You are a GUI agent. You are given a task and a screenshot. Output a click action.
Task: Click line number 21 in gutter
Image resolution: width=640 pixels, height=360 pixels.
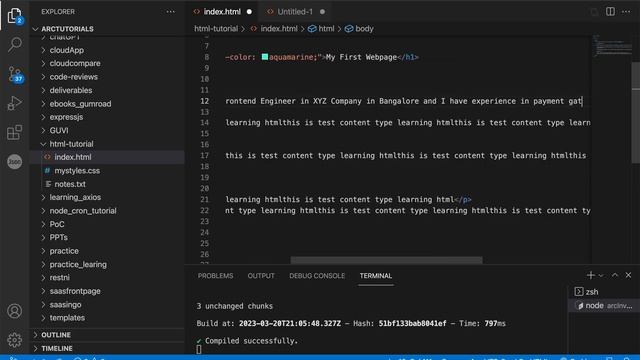click(204, 200)
